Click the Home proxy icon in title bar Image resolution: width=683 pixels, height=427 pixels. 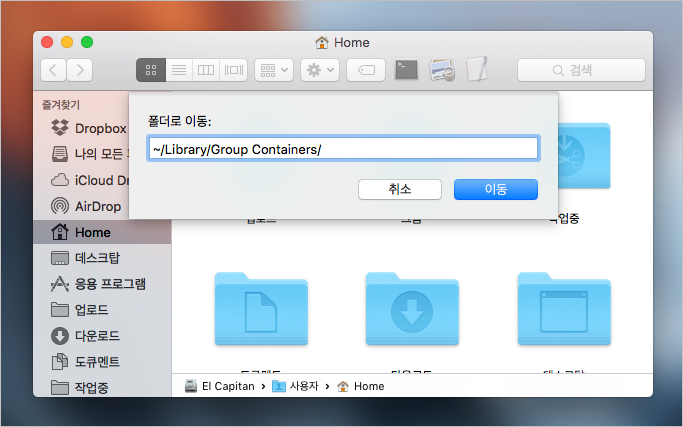[x=321, y=43]
